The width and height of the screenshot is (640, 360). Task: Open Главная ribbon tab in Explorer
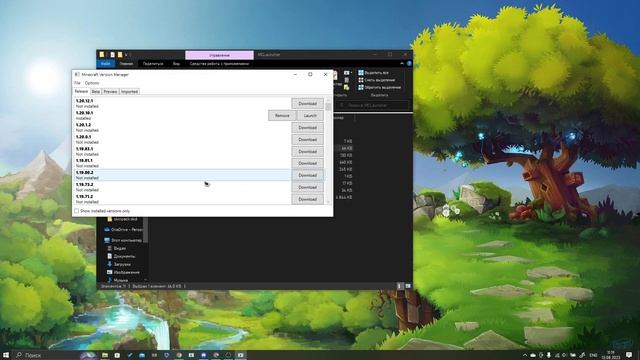[x=126, y=64]
